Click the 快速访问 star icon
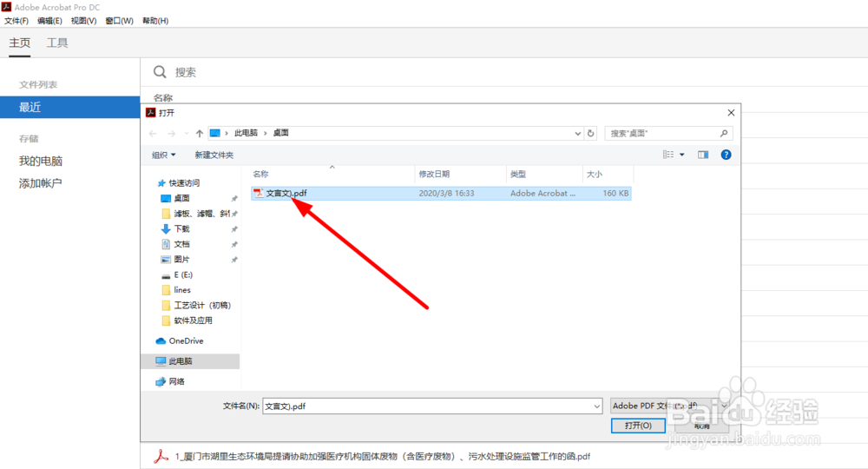Image resolution: width=868 pixels, height=469 pixels. [x=161, y=182]
